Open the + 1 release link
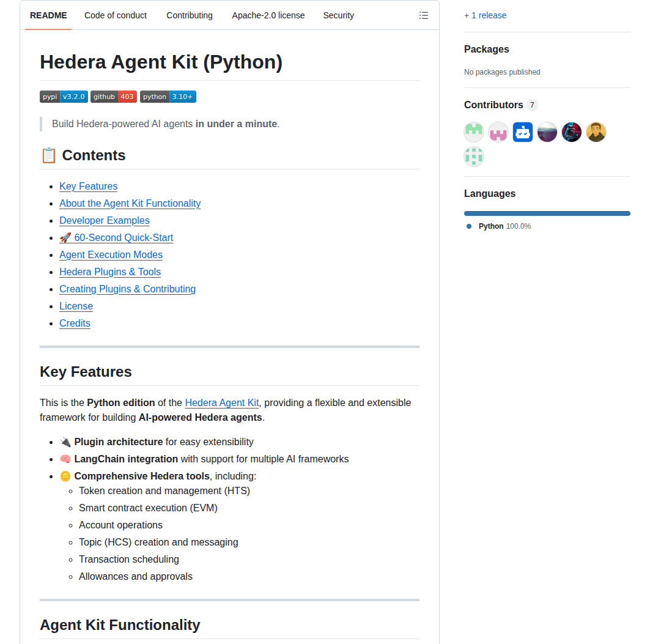The height and width of the screenshot is (644, 650). click(x=485, y=15)
